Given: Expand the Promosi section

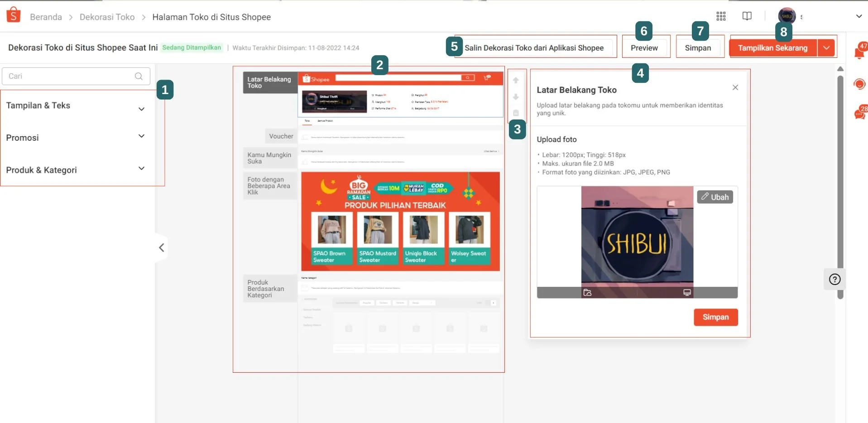Looking at the screenshot, I should (x=142, y=136).
